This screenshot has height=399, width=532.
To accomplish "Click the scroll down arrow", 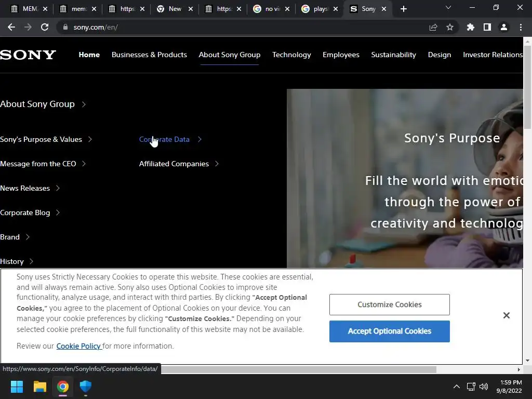I will (x=527, y=361).
